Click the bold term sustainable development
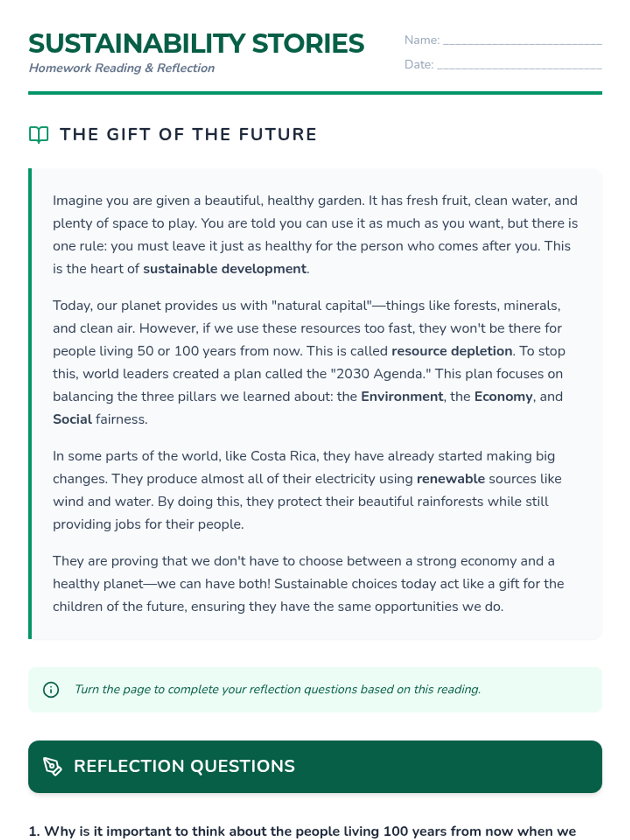Image resolution: width=630 pixels, height=840 pixels. (225, 269)
